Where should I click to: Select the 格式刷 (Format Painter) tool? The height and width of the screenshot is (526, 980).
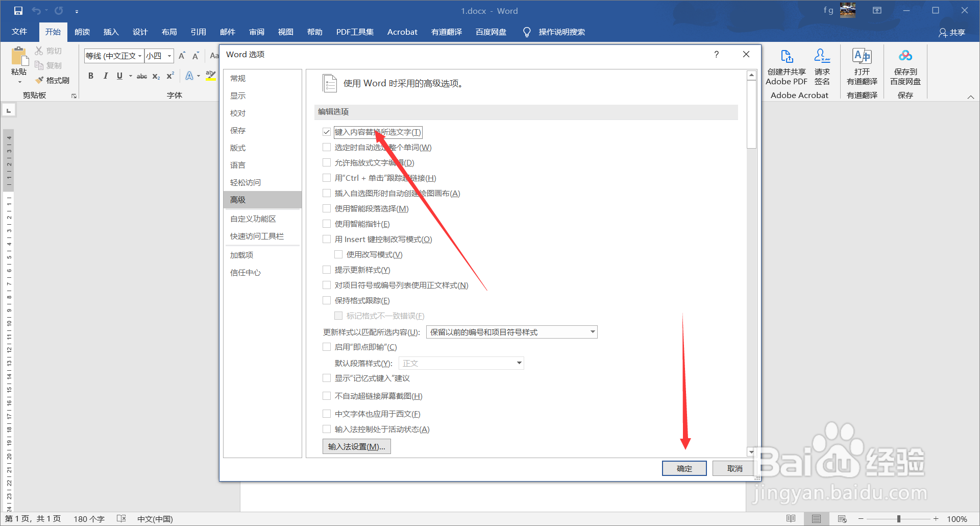click(53, 80)
